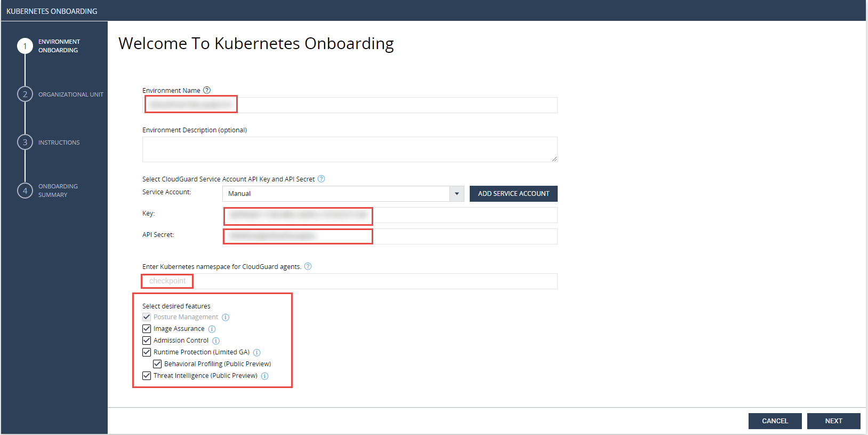Uncheck the Image Assurance checkbox
This screenshot has width=868, height=435.
pos(147,329)
